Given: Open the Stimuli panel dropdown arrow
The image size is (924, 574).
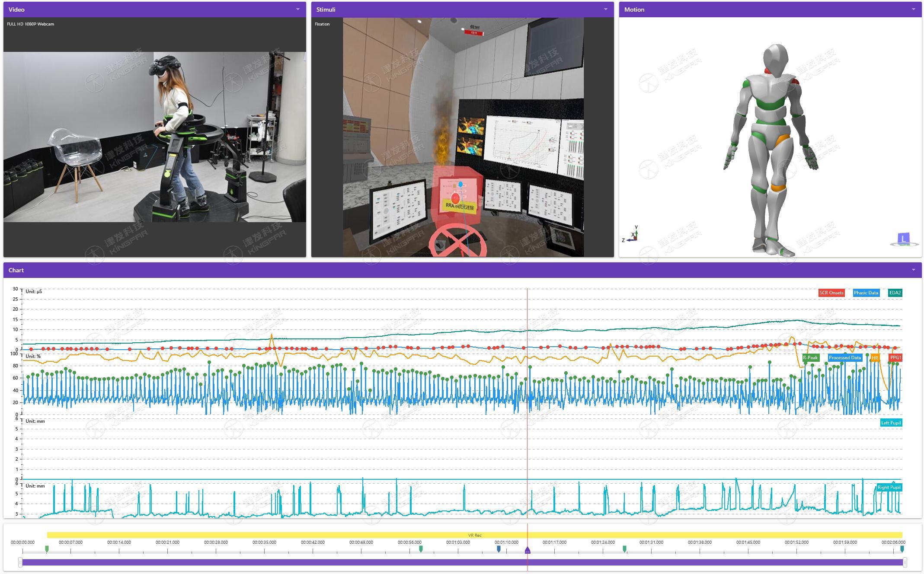Looking at the screenshot, I should tap(605, 9).
